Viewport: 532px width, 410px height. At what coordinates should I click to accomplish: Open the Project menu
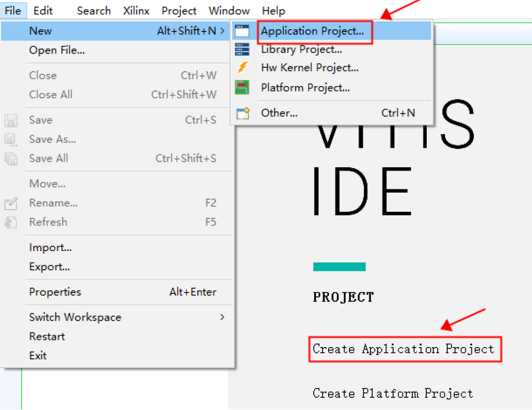(179, 10)
